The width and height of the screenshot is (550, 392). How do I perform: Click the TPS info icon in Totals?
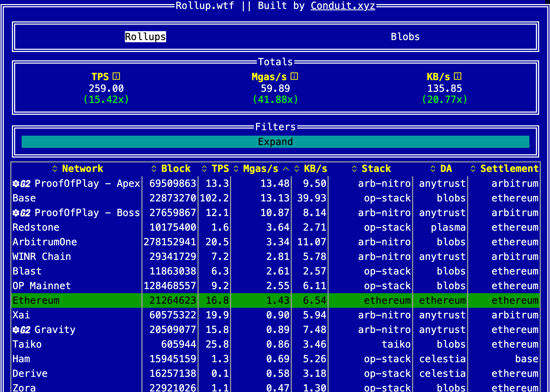(x=116, y=76)
